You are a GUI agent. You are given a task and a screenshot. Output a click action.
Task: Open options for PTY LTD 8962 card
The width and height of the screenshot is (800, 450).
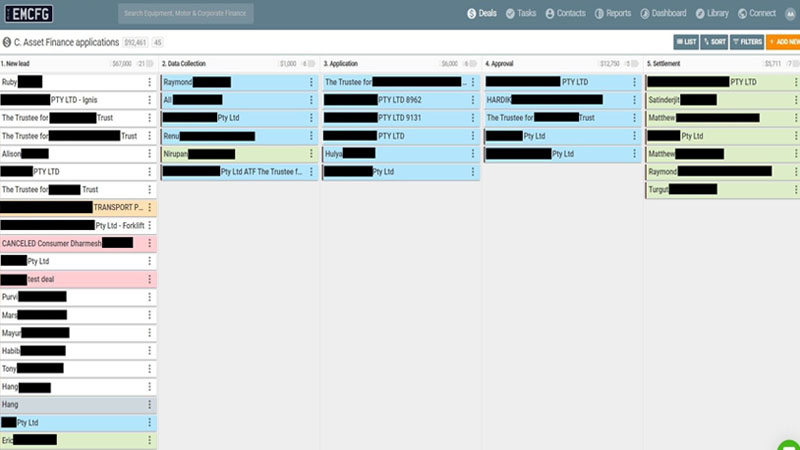(x=473, y=100)
